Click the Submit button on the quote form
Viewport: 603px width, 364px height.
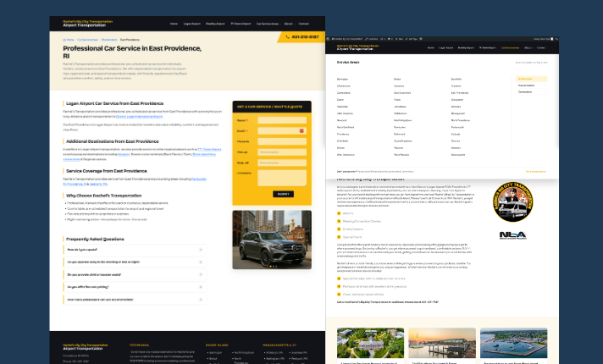[284, 194]
